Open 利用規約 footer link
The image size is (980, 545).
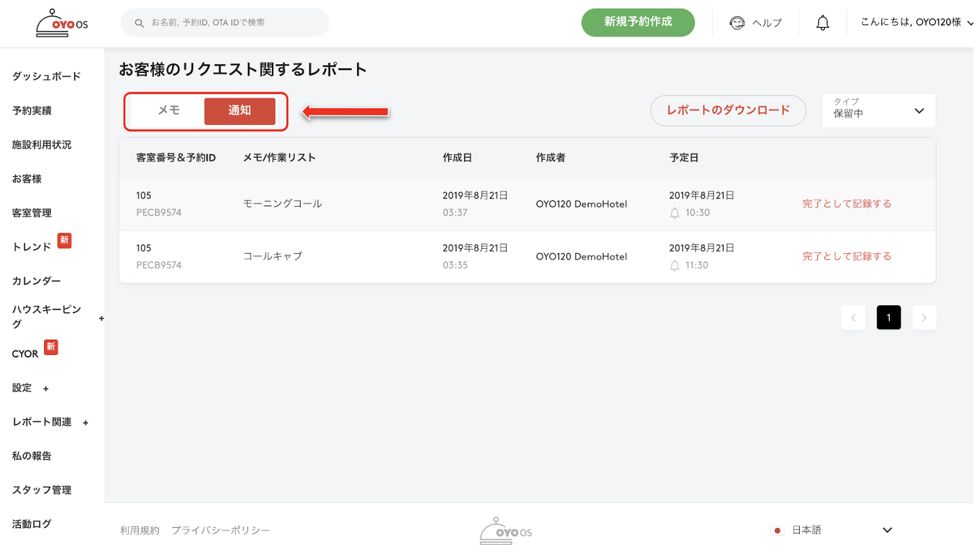140,530
